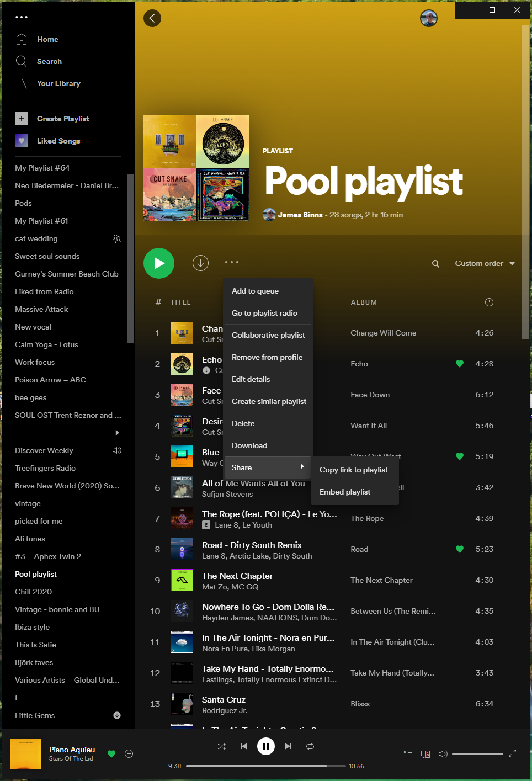Viewport: 532px width, 781px height.
Task: Open the Custom order sort dropdown
Action: click(485, 264)
